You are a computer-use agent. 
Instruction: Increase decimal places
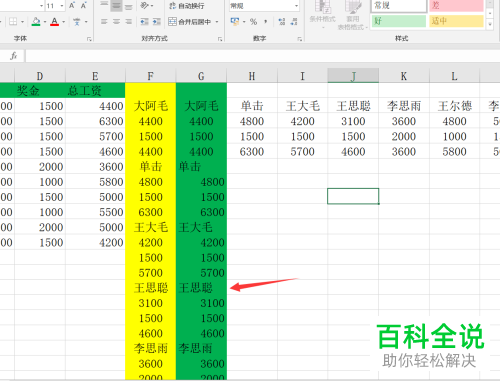(282, 22)
